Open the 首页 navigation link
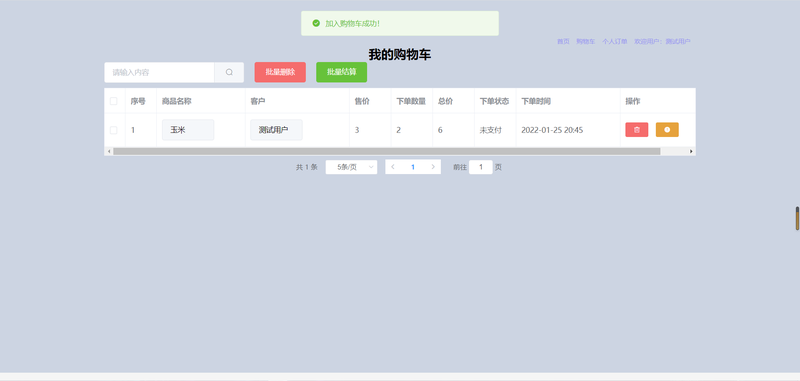Image resolution: width=800 pixels, height=381 pixels. click(563, 41)
